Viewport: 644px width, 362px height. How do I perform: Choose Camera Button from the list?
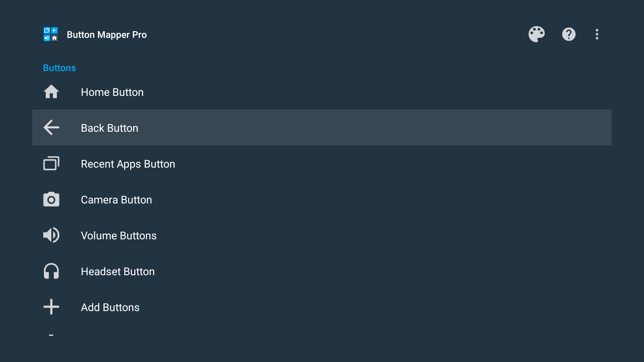[x=116, y=200]
